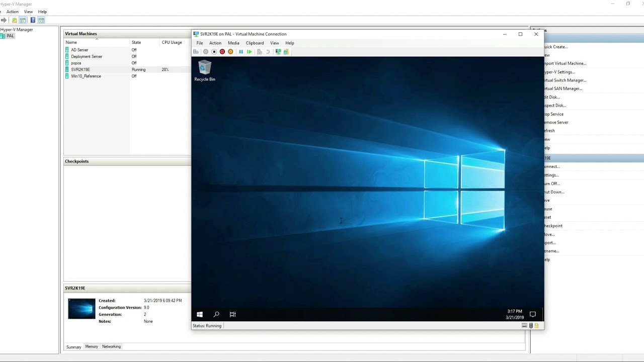Open Action menu in Hyper-V Manager
This screenshot has width=644, height=362.
click(13, 12)
